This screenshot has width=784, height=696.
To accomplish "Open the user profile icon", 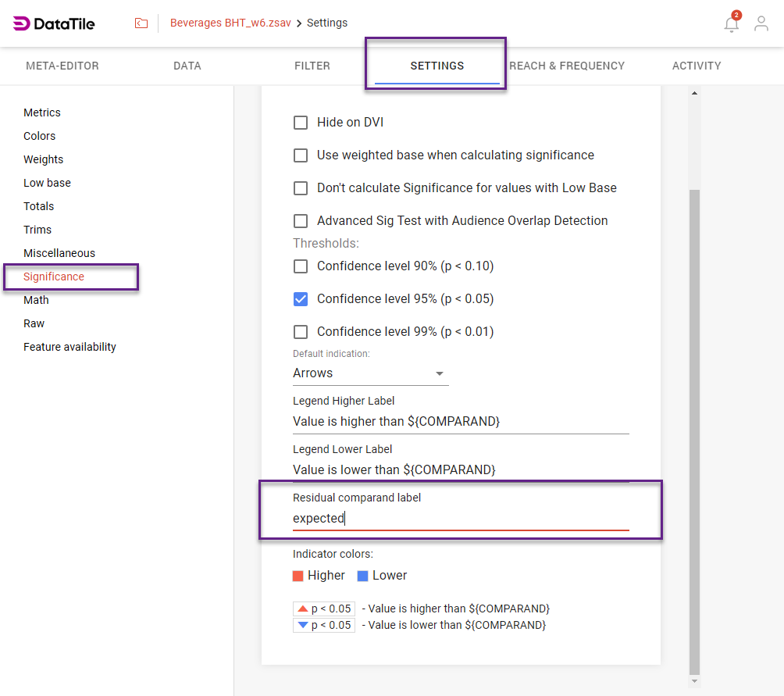I will [761, 24].
